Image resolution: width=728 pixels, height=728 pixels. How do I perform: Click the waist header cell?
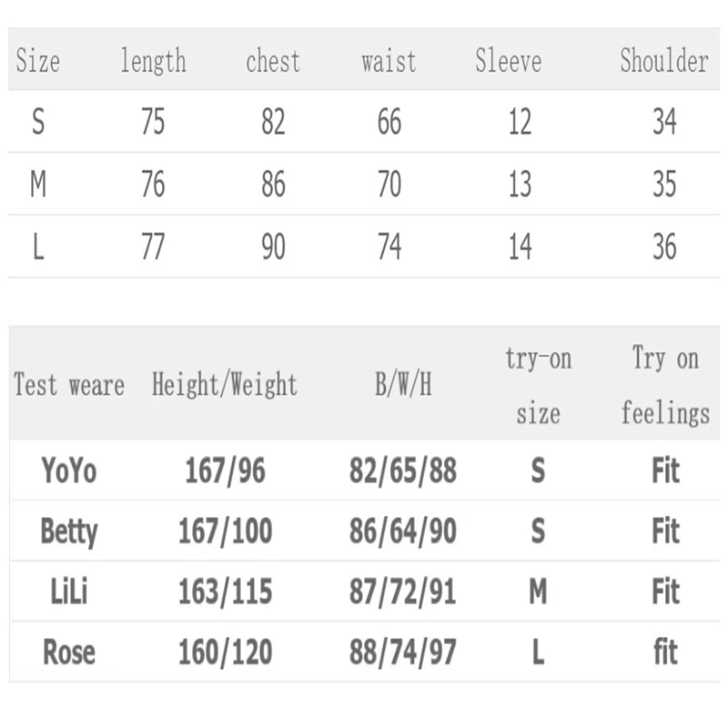click(x=389, y=62)
